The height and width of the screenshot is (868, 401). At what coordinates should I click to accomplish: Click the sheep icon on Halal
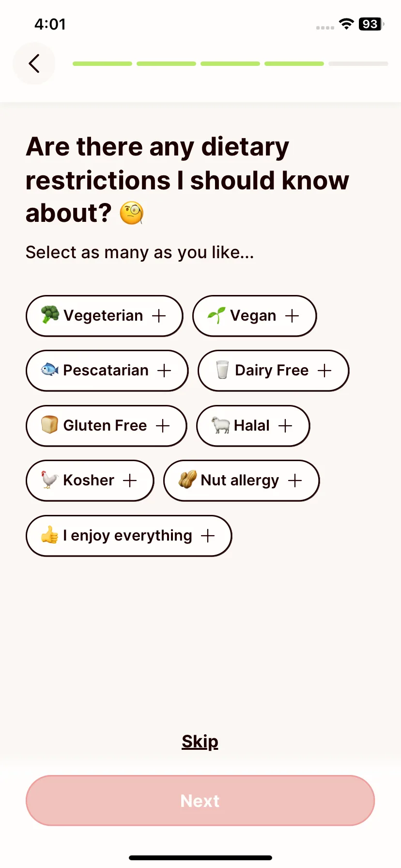pyautogui.click(x=220, y=425)
